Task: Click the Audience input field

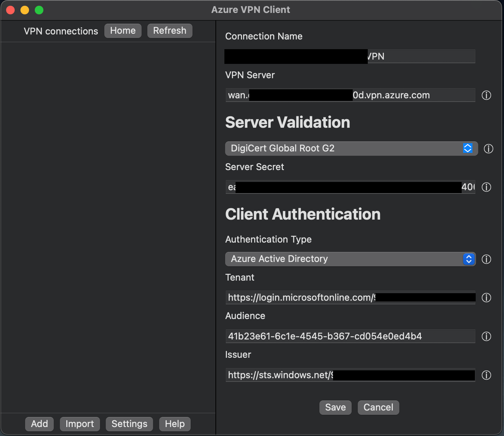Action: 350,336
